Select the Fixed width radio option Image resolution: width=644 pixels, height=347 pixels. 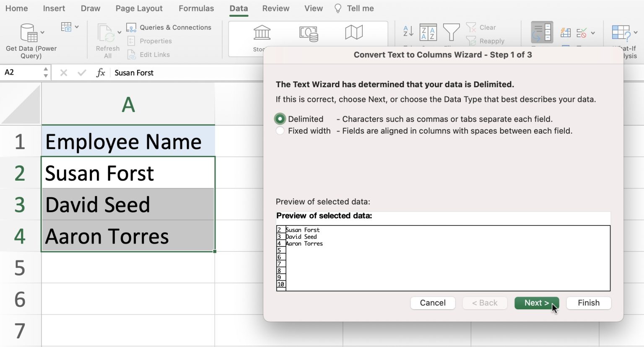(x=280, y=131)
